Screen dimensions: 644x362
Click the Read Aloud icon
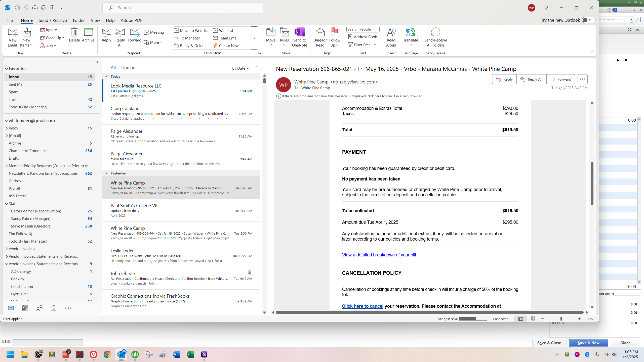pyautogui.click(x=391, y=32)
